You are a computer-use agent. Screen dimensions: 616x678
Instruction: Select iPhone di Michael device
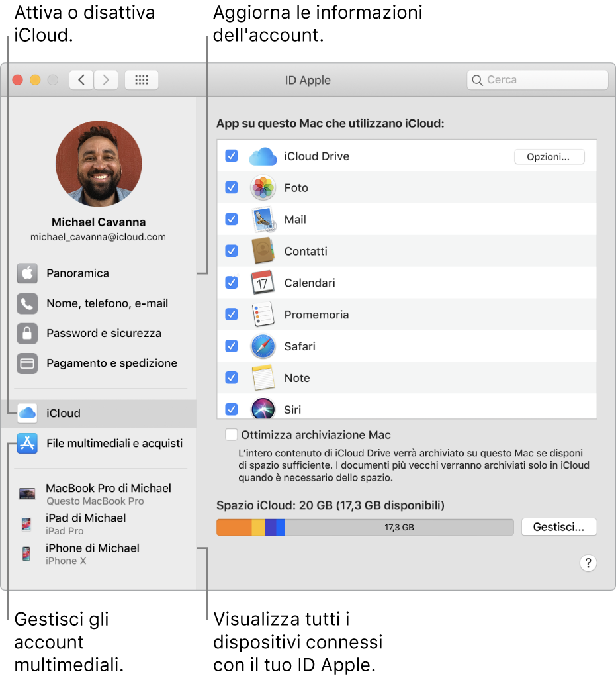(x=92, y=554)
